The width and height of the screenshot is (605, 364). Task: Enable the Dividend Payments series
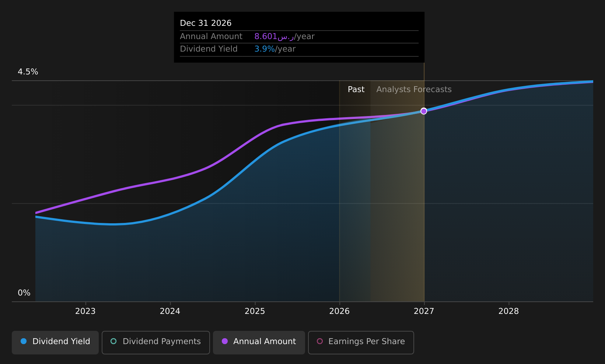pyautogui.click(x=156, y=343)
